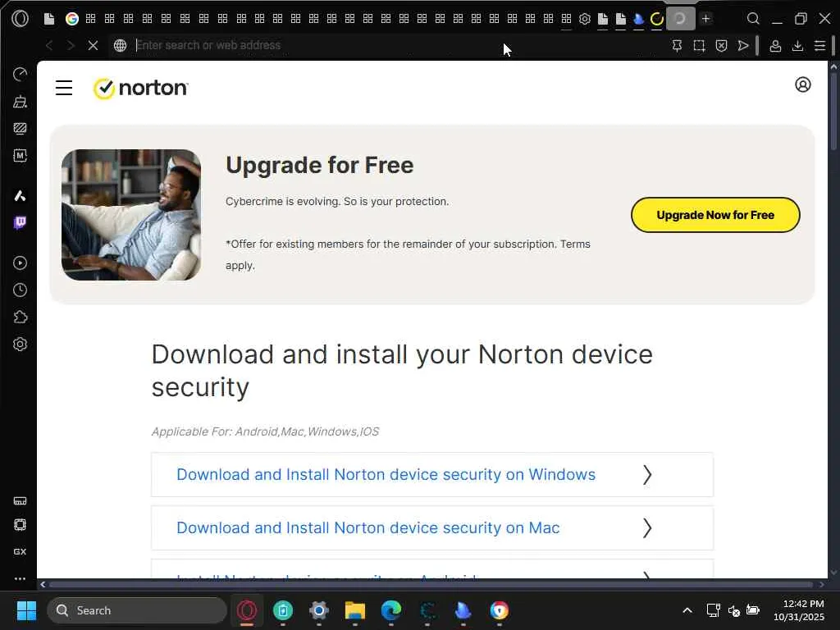840x630 pixels.
Task: Open ad blocker shield icon
Action: coord(722,46)
